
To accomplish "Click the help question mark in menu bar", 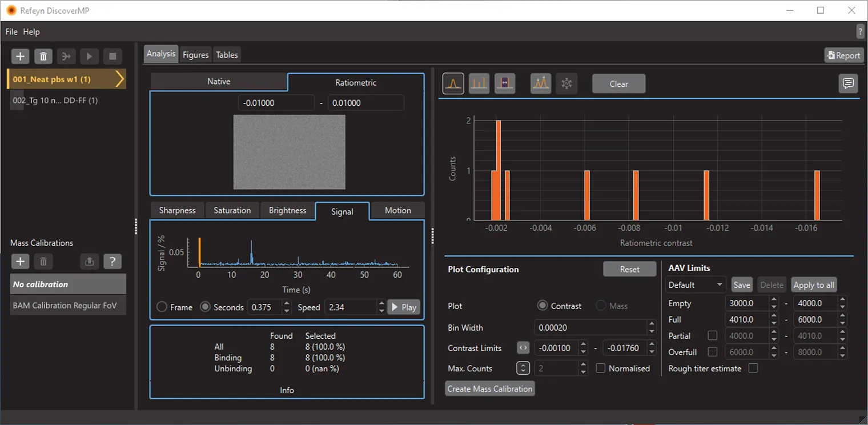I will 861,31.
